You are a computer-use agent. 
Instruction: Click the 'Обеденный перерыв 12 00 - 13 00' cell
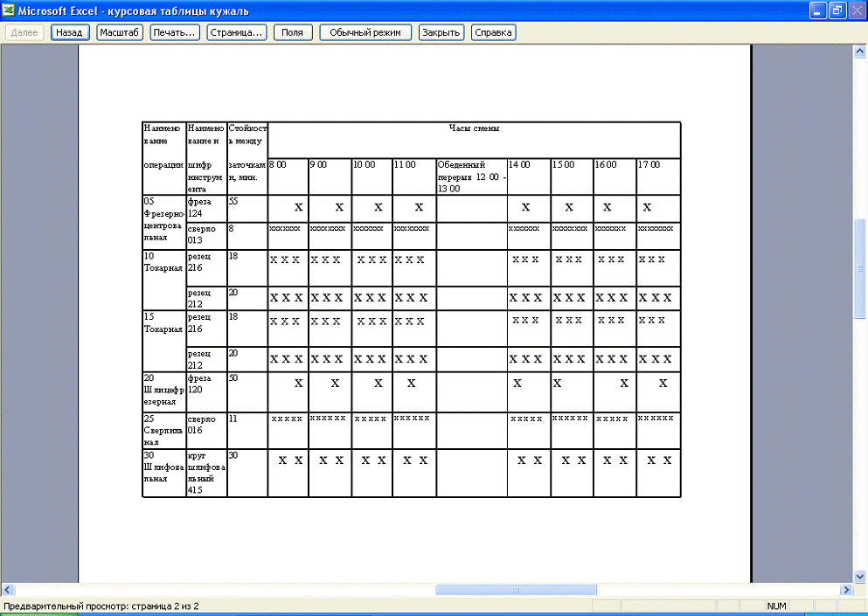[472, 176]
